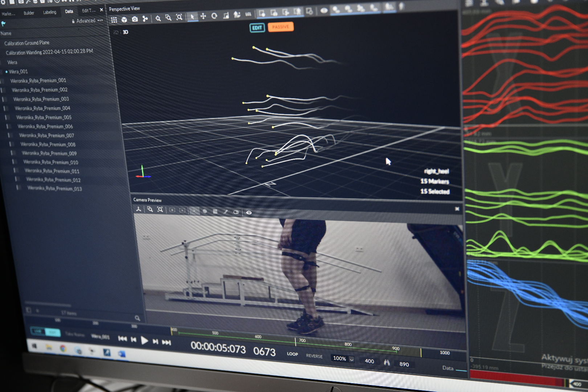The image size is (588, 392).
Task: Switch viewport to 3D mode
Action: [x=126, y=32]
